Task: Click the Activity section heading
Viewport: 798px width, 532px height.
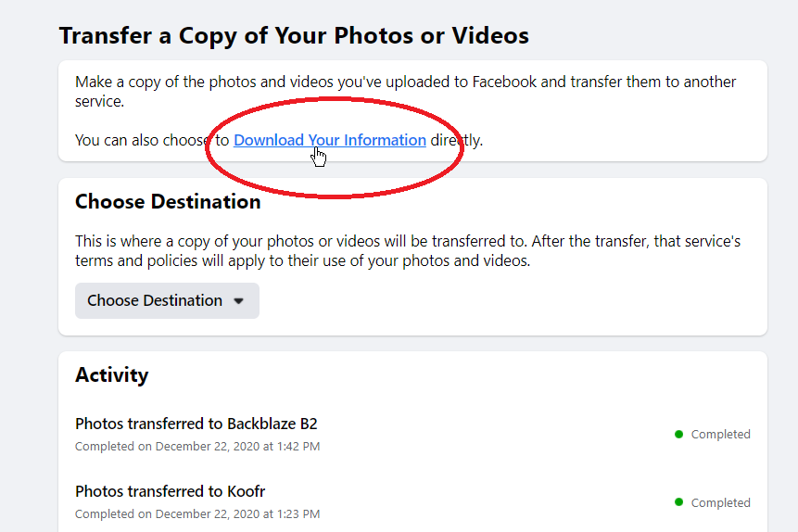Action: (112, 375)
